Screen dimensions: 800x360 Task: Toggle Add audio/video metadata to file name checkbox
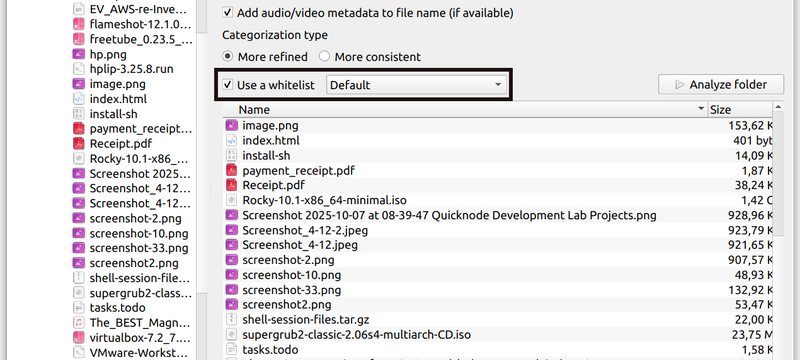228,12
